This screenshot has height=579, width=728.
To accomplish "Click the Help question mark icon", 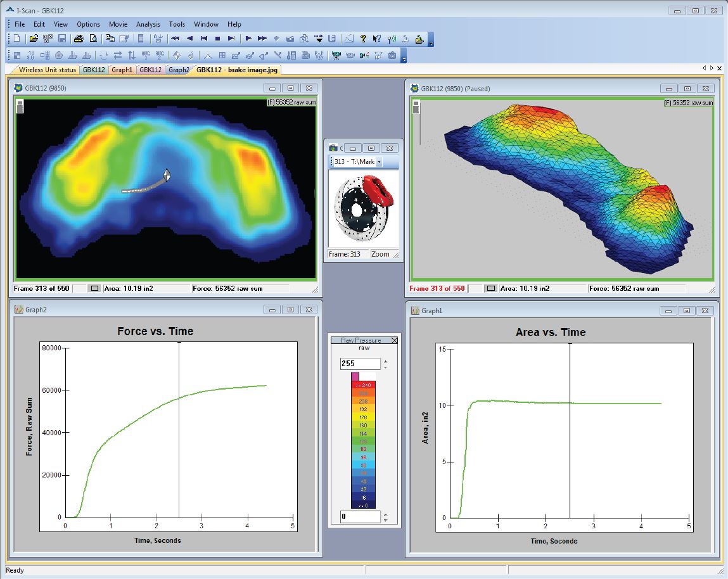I will click(362, 38).
